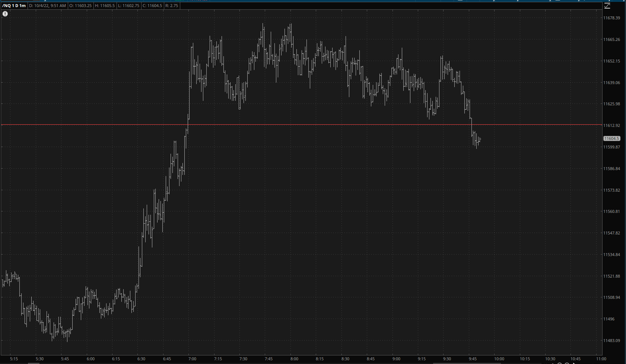Click the /NQ 1 D 1m symbol label
Image resolution: width=626 pixels, height=364 pixels.
14,6
